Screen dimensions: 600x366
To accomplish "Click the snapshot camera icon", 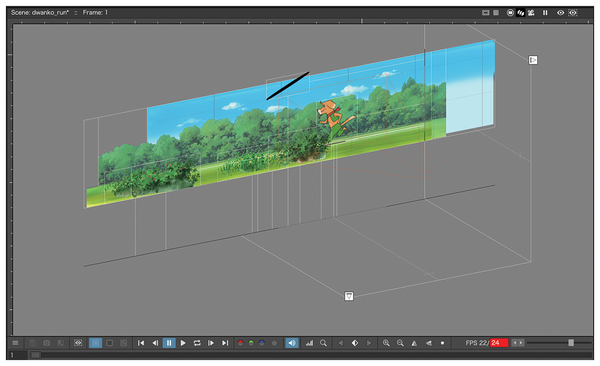I will click(47, 343).
